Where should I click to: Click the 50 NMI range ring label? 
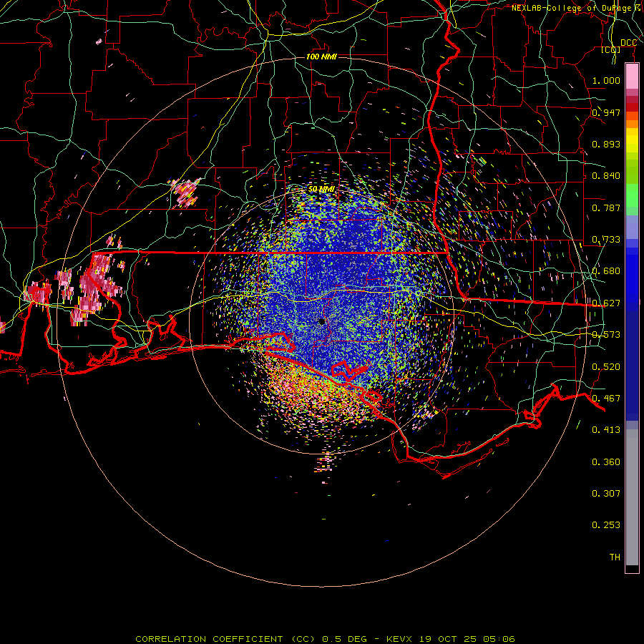click(x=321, y=189)
